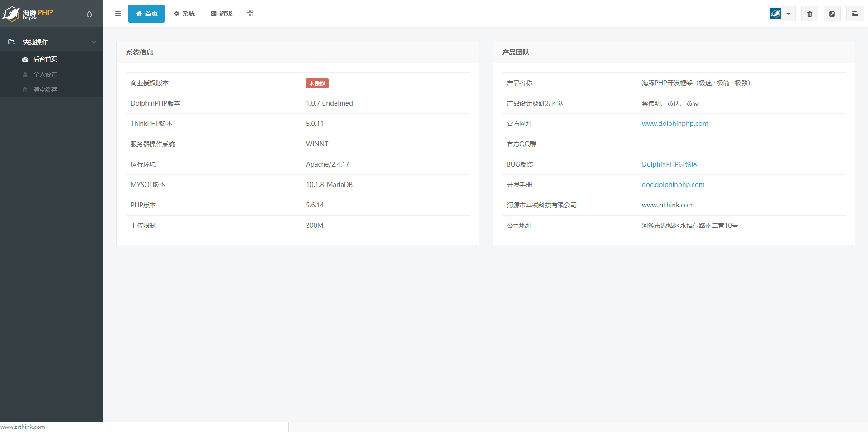Image resolution: width=868 pixels, height=432 pixels.
Task: Click the red 未授权 license badge
Action: click(317, 83)
